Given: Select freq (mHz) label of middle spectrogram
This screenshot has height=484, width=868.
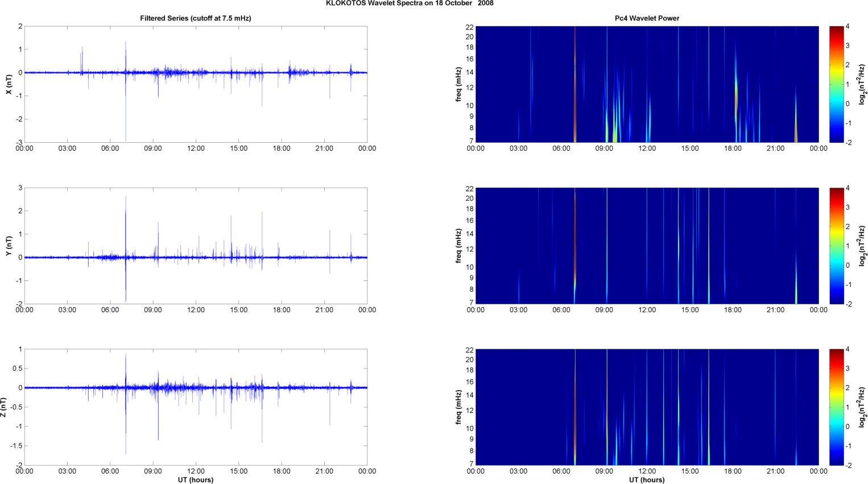Looking at the screenshot, I should [x=458, y=246].
